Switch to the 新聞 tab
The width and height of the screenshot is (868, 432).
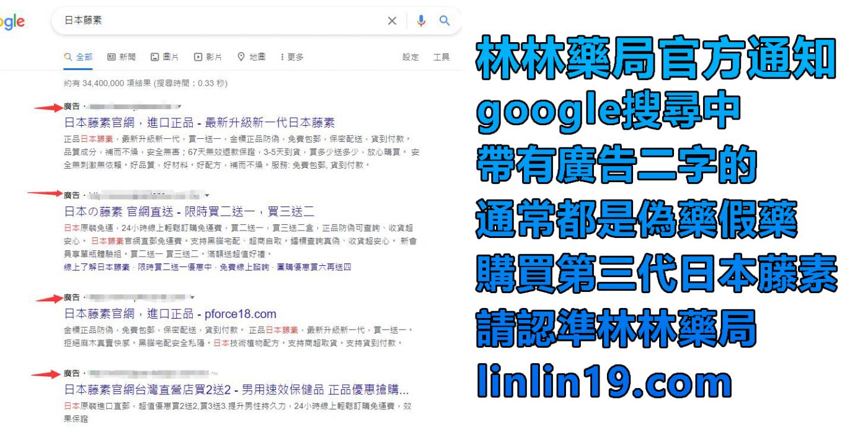coord(122,57)
